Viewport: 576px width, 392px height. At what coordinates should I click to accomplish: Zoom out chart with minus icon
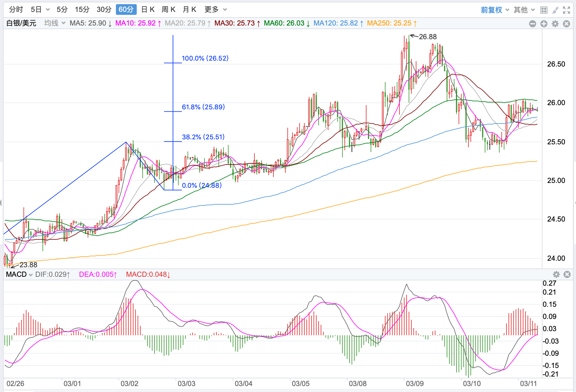point(533,24)
